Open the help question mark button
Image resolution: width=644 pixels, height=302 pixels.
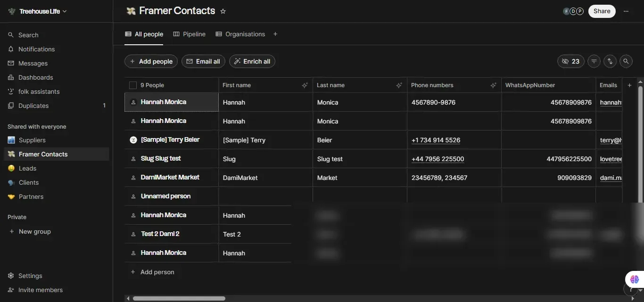pyautogui.click(x=631, y=289)
